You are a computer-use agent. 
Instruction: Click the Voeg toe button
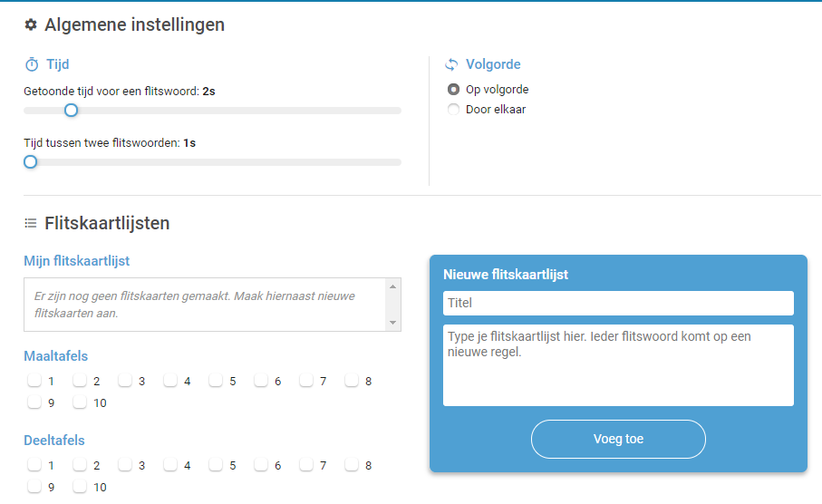[618, 439]
